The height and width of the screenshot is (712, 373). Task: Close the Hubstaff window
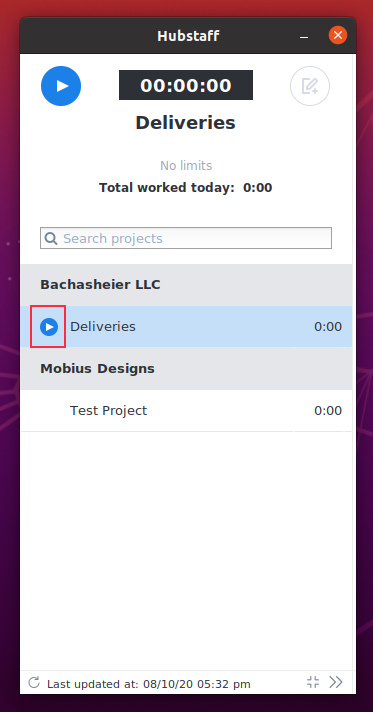338,35
